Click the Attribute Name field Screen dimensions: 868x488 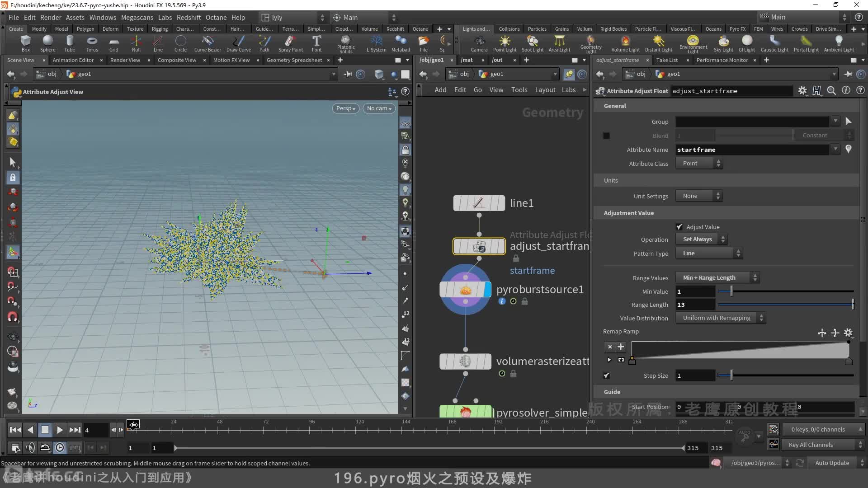click(x=752, y=150)
